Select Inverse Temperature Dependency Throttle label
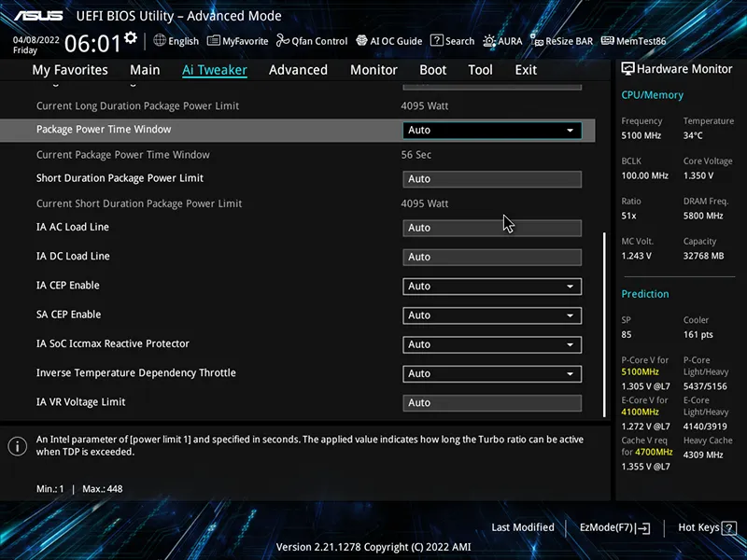This screenshot has height=560, width=747. [x=135, y=372]
